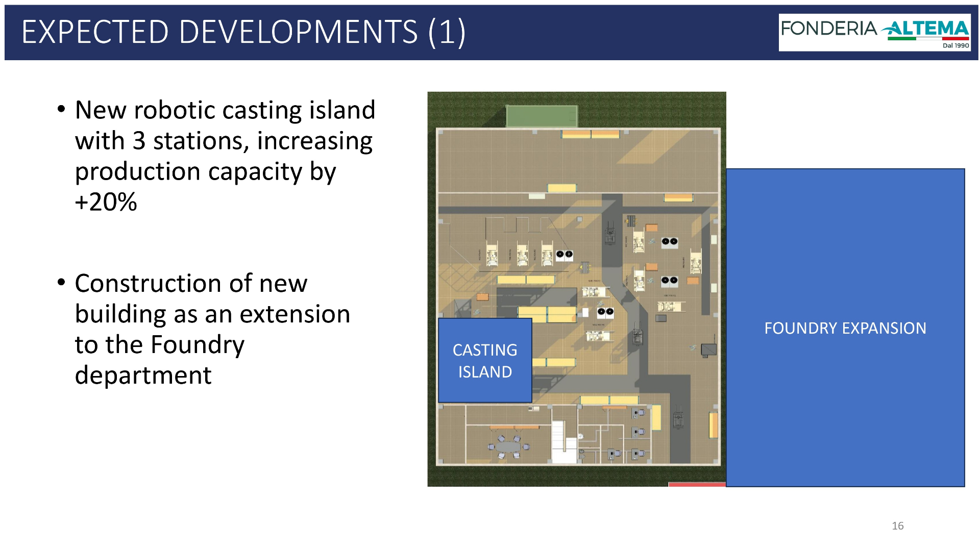980x551 pixels.
Task: Click the green rectangle above the building
Action: pos(542,116)
